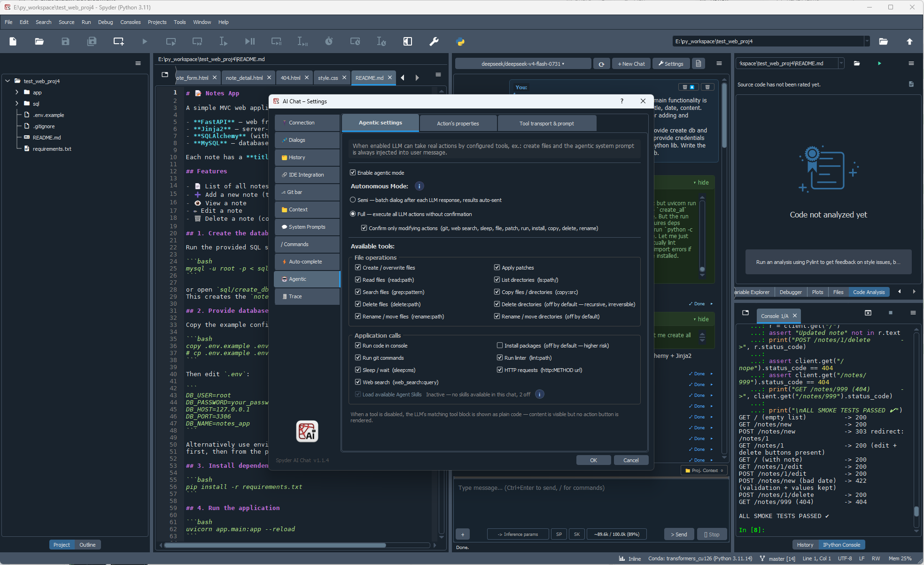This screenshot has width=924, height=565.
Task: Click the New file toolbar icon
Action: (13, 41)
